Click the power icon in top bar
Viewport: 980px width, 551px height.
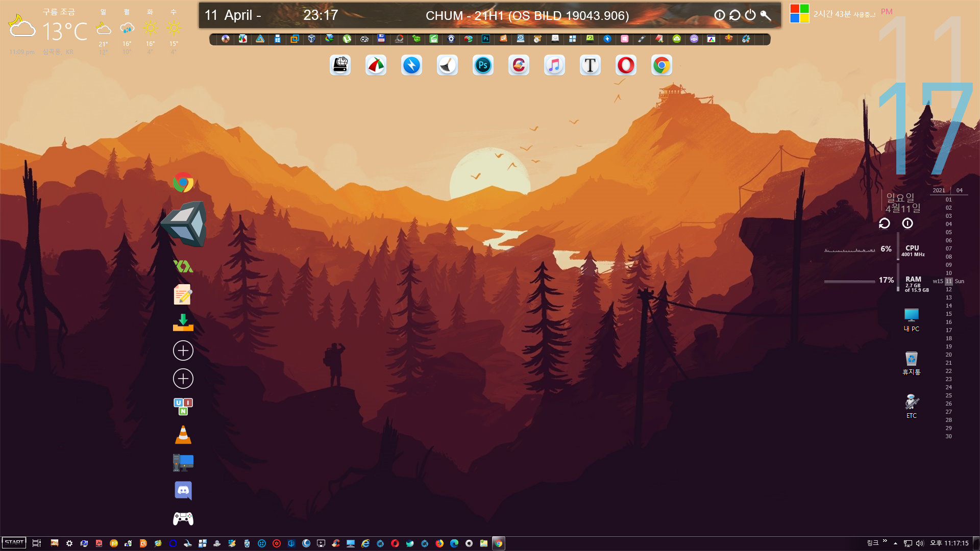pyautogui.click(x=750, y=15)
